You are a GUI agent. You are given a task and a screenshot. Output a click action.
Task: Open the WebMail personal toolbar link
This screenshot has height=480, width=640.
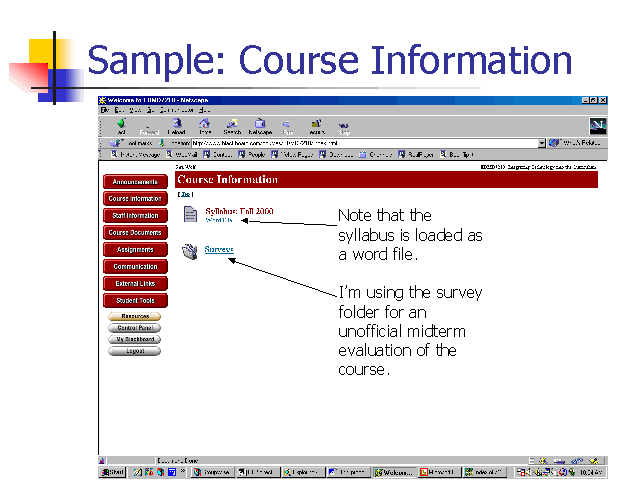point(182,154)
